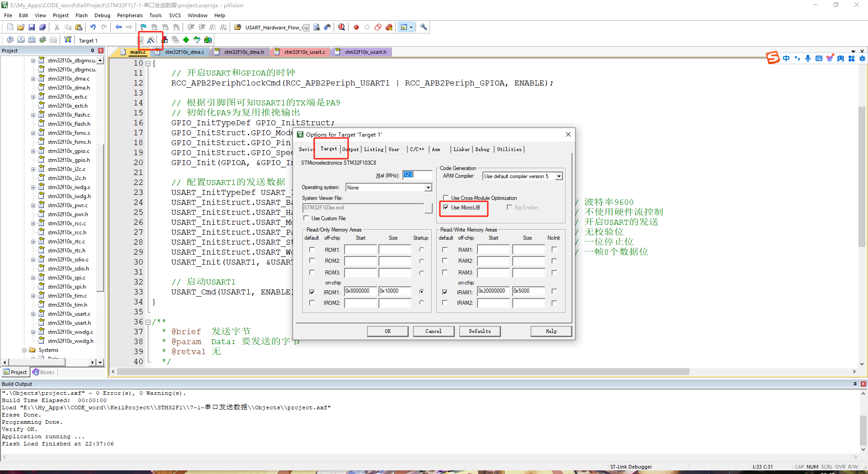Click the Rebuild all target files icon
868x474 pixels.
click(x=32, y=40)
